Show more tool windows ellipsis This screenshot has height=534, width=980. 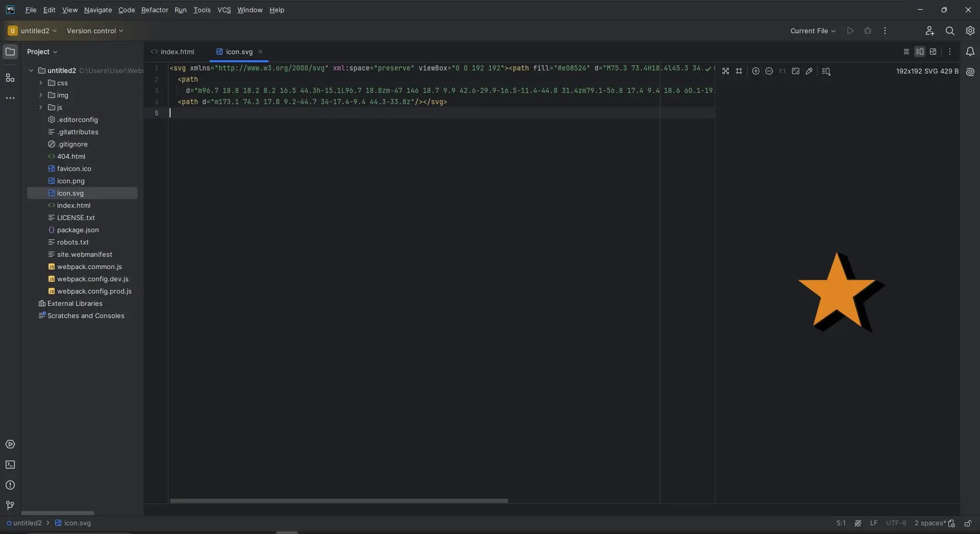pyautogui.click(x=10, y=98)
